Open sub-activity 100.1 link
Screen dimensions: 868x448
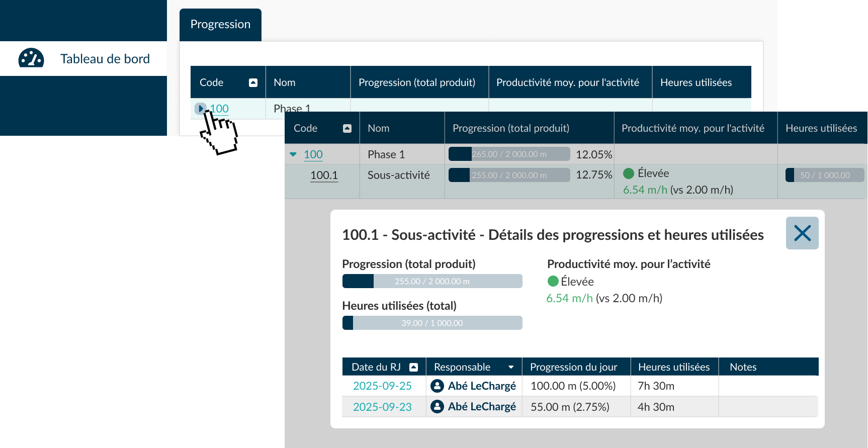(x=324, y=175)
